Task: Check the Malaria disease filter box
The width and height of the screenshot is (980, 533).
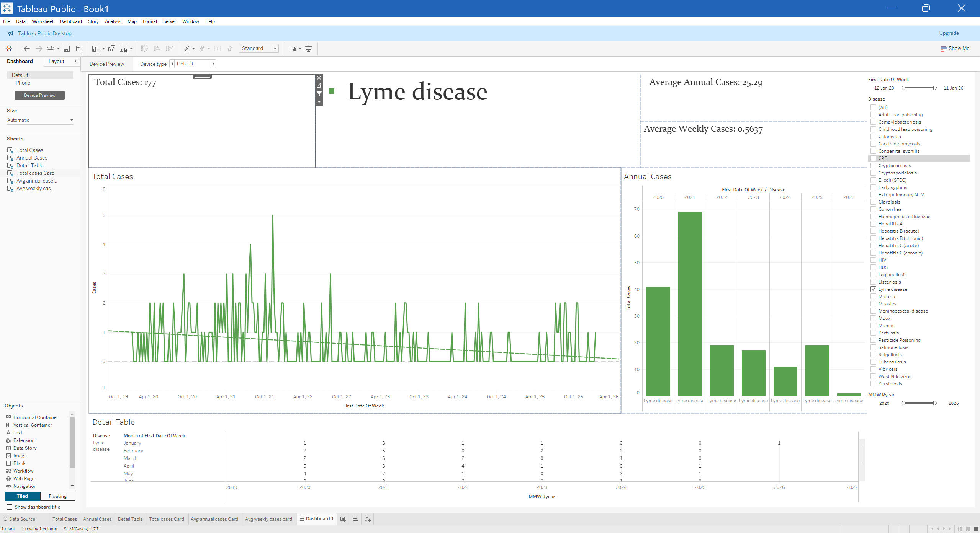Action: (873, 297)
